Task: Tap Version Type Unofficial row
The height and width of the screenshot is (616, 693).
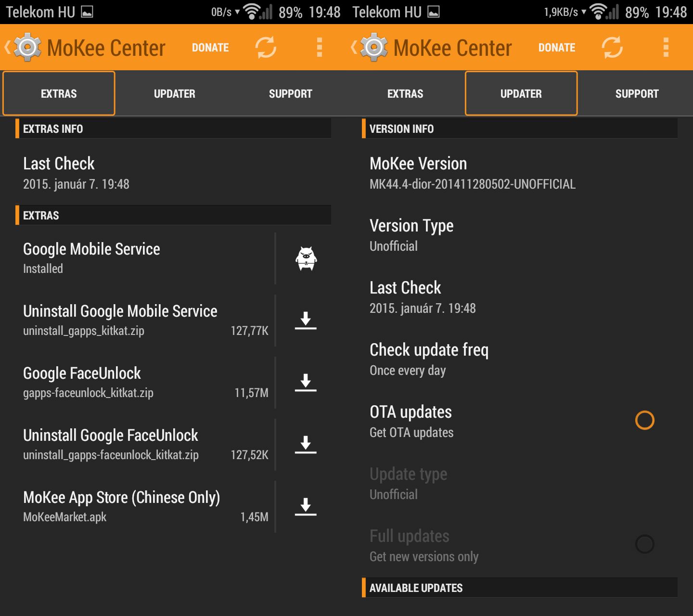Action: 520,235
